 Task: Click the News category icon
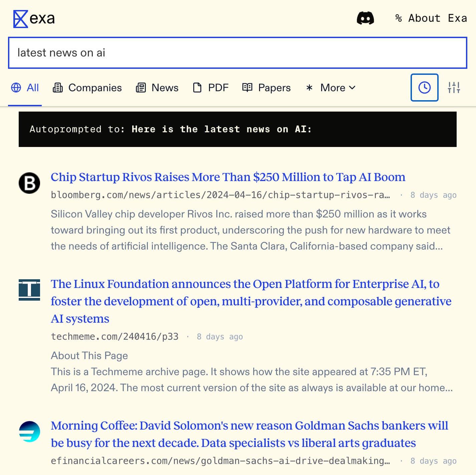pyautogui.click(x=142, y=88)
